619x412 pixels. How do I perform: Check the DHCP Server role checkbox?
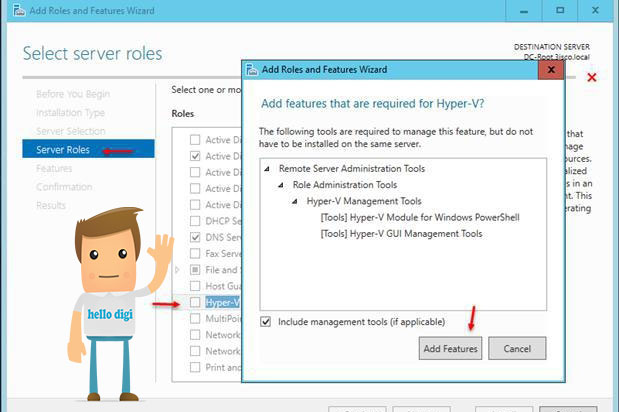coord(195,221)
